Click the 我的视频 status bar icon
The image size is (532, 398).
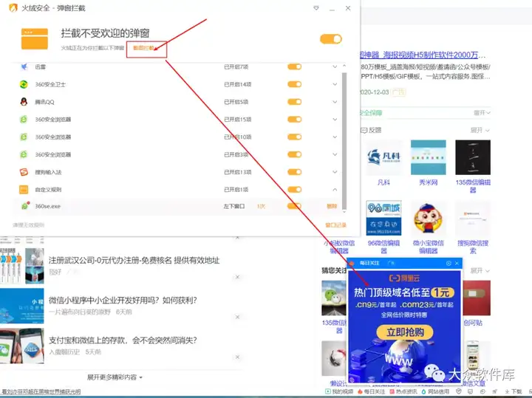pyautogui.click(x=328, y=391)
